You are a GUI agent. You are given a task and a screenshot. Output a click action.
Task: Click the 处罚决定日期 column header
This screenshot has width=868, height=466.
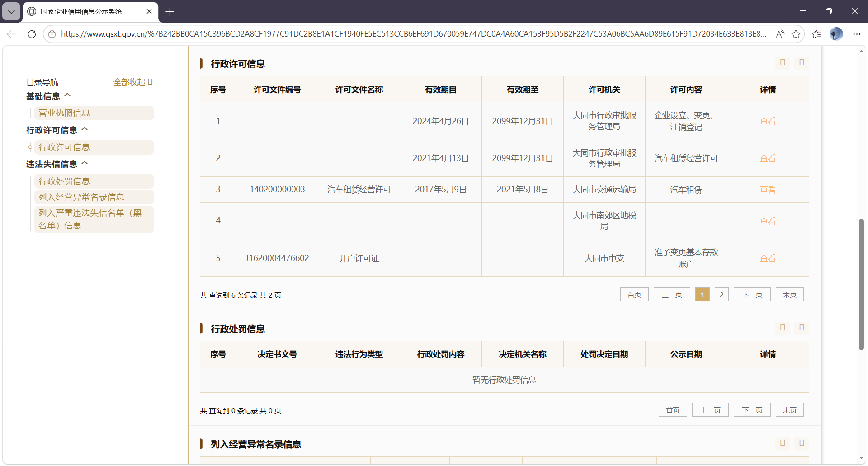[604, 354]
